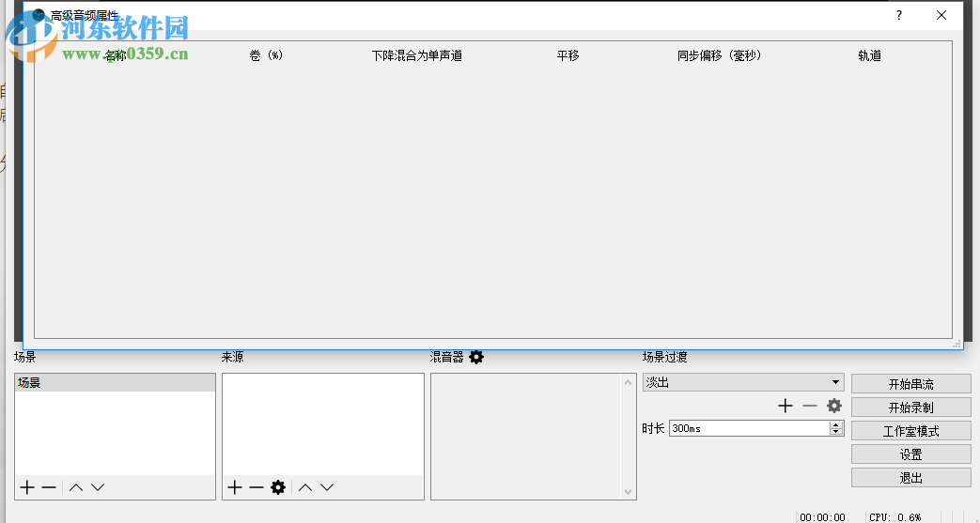Click the help question mark in dialog
This screenshot has height=523, width=980.
(899, 15)
